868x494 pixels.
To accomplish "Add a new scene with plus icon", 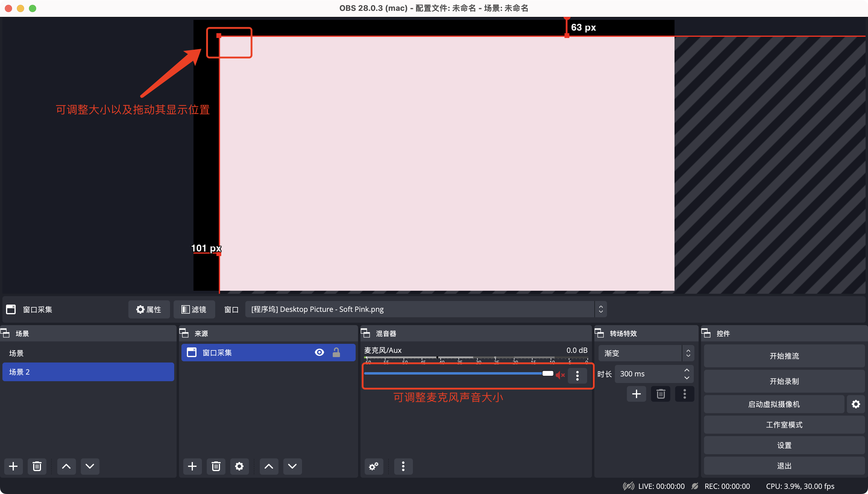I will click(x=14, y=466).
